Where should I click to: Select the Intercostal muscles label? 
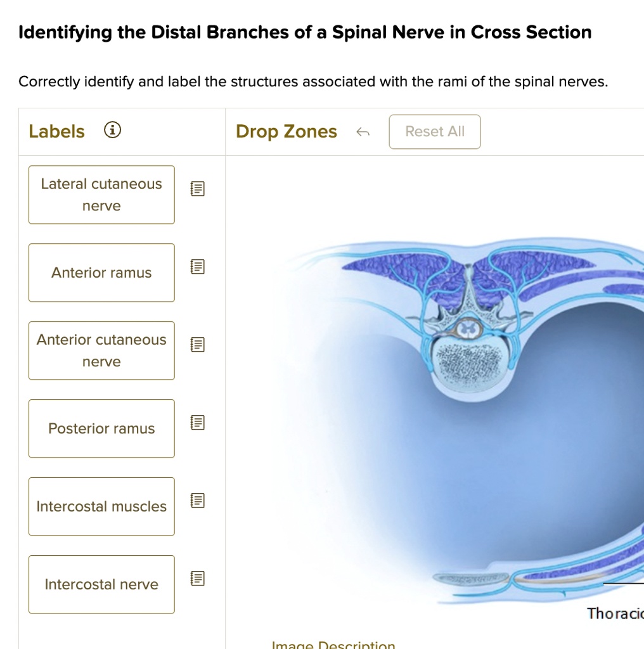pyautogui.click(x=101, y=506)
